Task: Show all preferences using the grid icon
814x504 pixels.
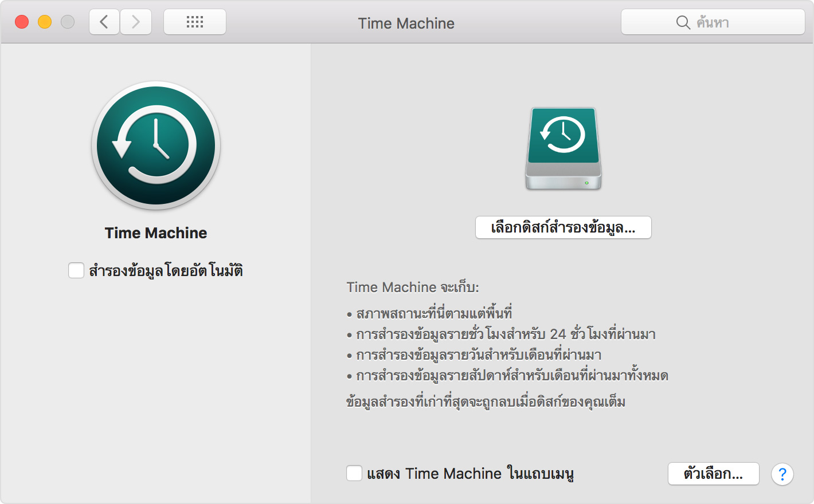Action: coord(194,21)
